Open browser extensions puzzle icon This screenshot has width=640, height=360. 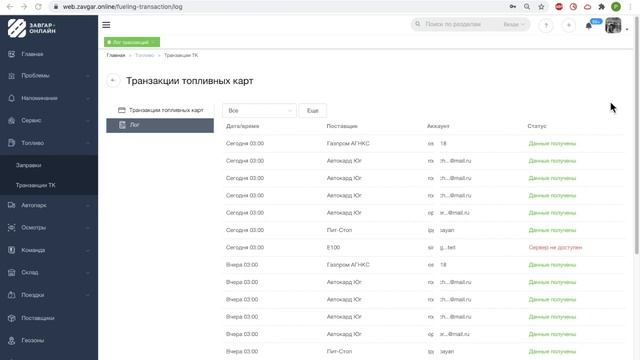pos(601,7)
